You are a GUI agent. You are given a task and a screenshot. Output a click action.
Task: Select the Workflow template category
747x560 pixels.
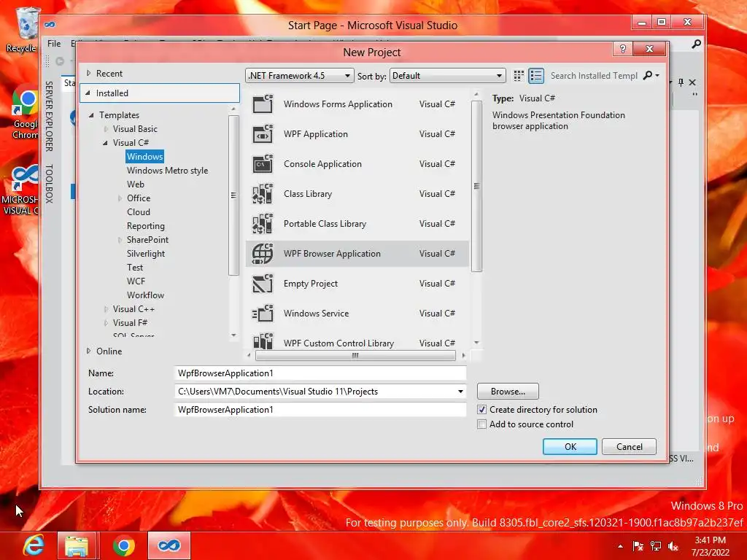coord(145,295)
